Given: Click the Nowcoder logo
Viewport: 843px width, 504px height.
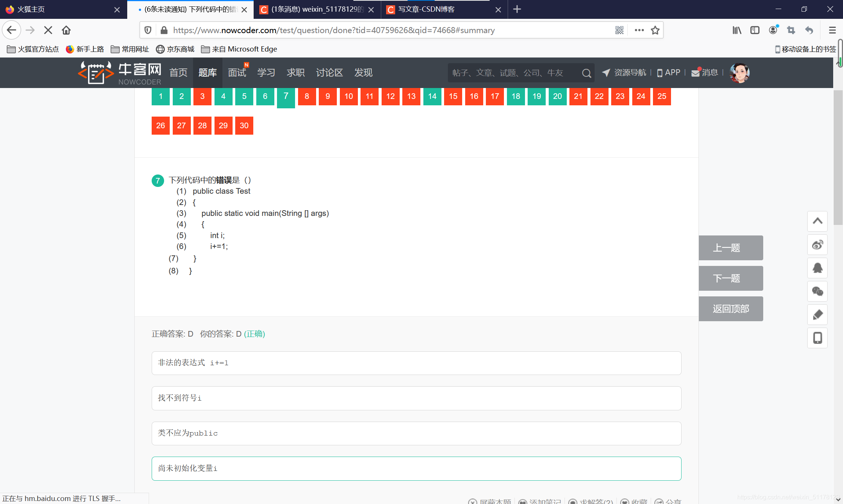Looking at the screenshot, I should click(120, 73).
